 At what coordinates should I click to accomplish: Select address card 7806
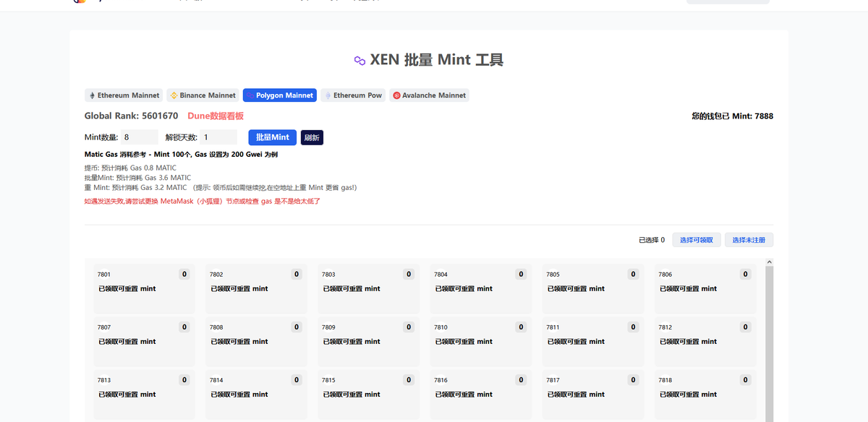[705, 288]
